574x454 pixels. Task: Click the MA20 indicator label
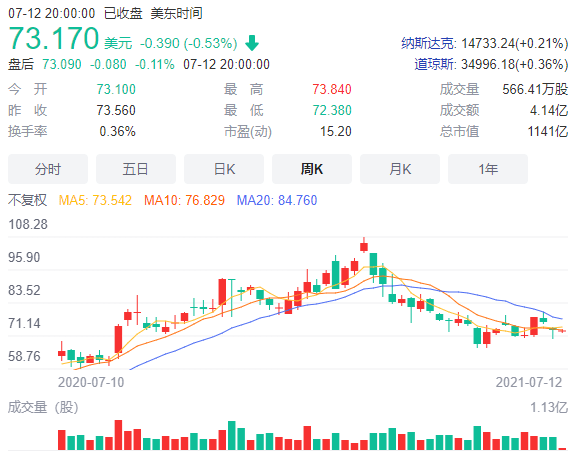[277, 200]
